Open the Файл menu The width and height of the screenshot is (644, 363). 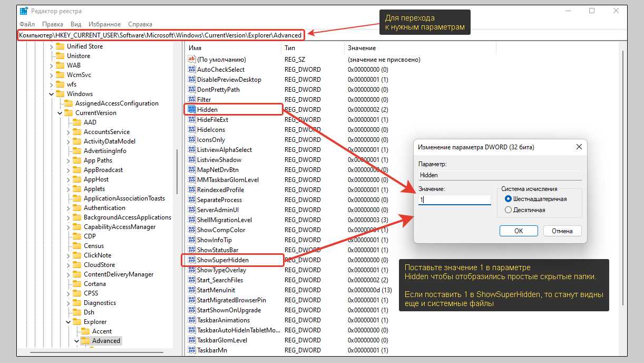click(x=27, y=24)
